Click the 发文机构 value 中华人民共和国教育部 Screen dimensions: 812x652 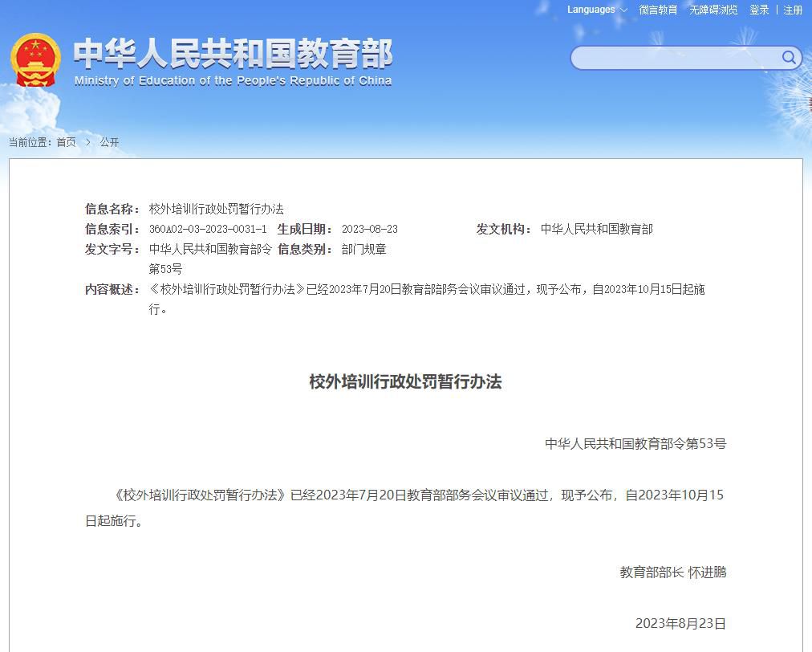(x=596, y=229)
